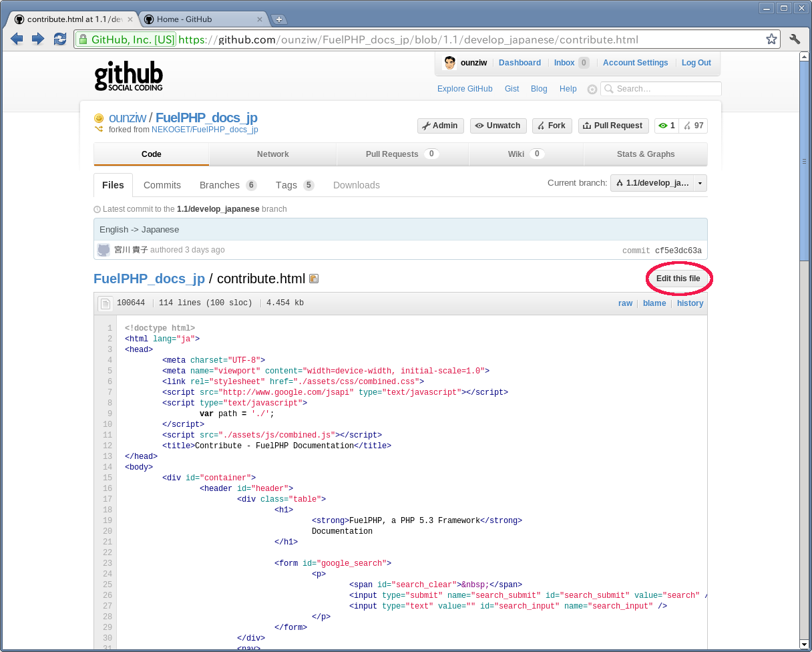The image size is (812, 652).
Task: Open FuelPHP_docs_jp repository title link
Action: [206, 118]
